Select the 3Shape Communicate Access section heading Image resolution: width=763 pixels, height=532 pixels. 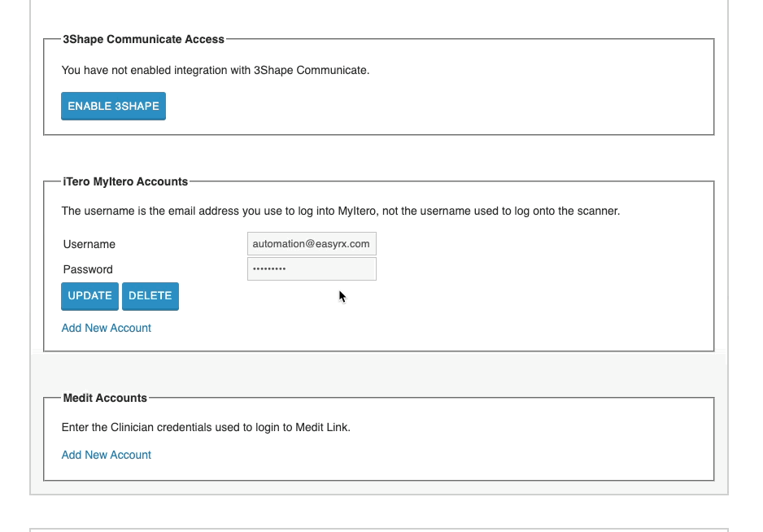pyautogui.click(x=143, y=39)
